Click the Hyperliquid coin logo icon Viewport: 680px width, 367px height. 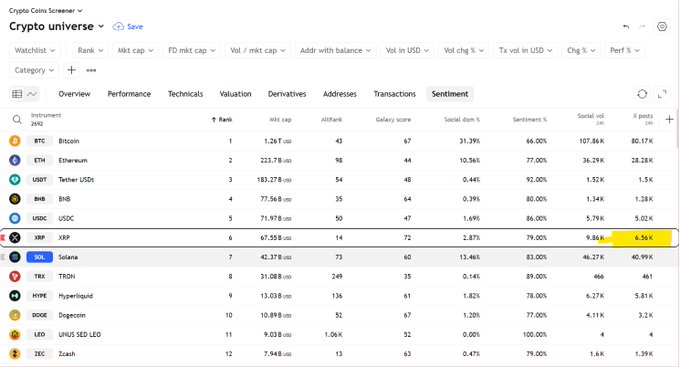[15, 295]
